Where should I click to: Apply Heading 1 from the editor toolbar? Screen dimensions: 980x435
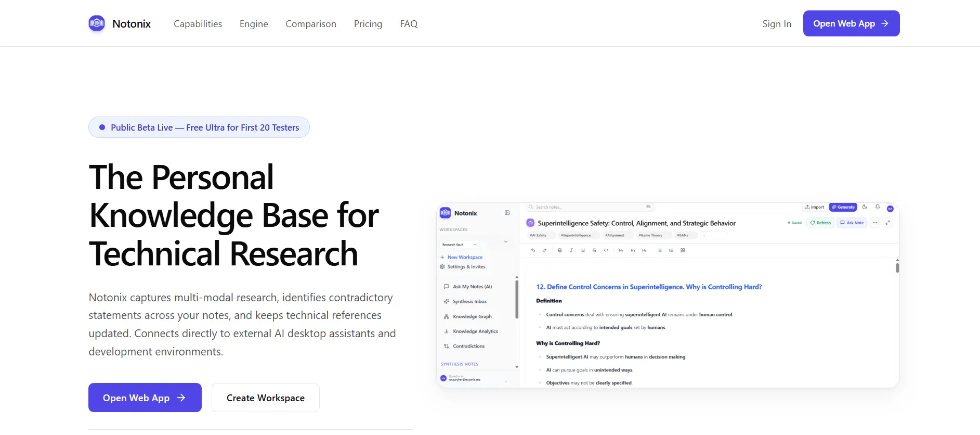621,250
